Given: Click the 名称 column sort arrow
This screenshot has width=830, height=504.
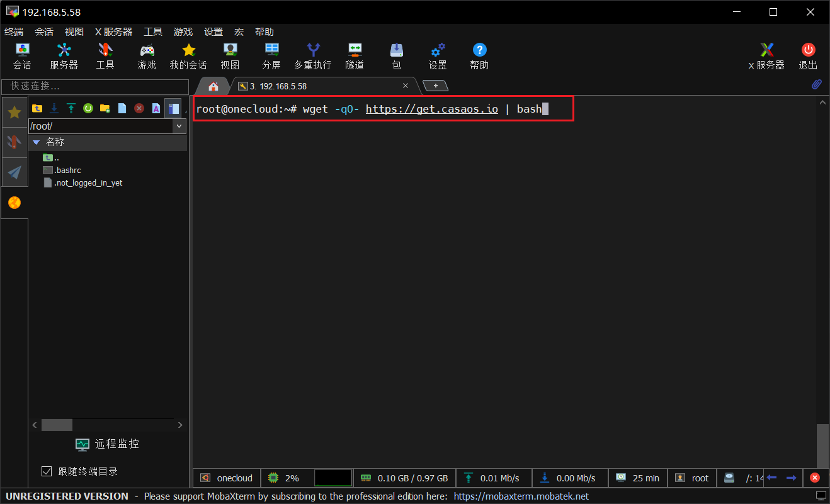Looking at the screenshot, I should pos(36,143).
